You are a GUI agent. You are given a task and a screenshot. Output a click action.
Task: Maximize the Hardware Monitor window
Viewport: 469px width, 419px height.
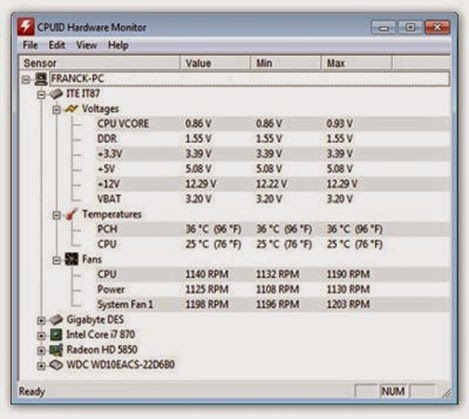(x=410, y=28)
